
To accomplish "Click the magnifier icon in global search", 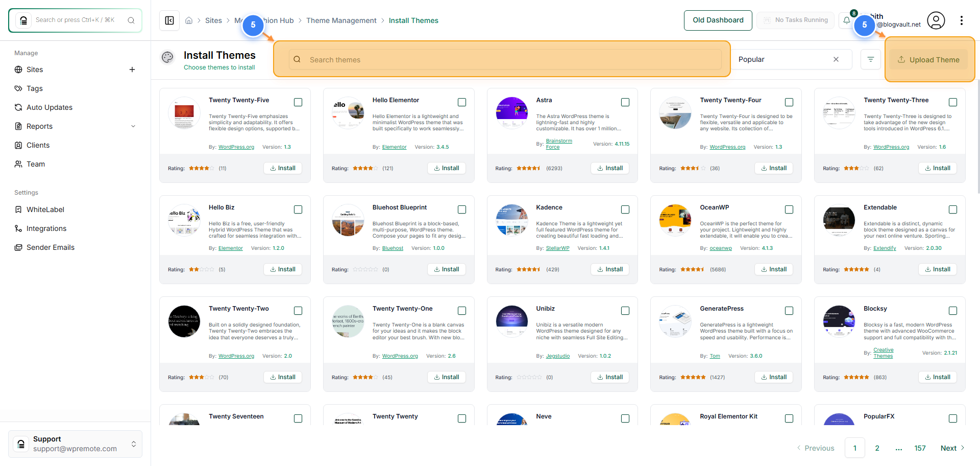I will (131, 20).
